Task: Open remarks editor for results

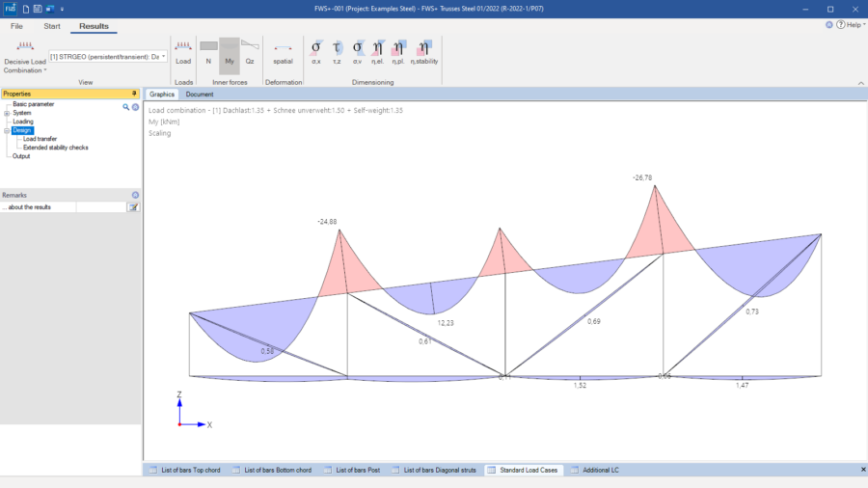Action: click(133, 207)
